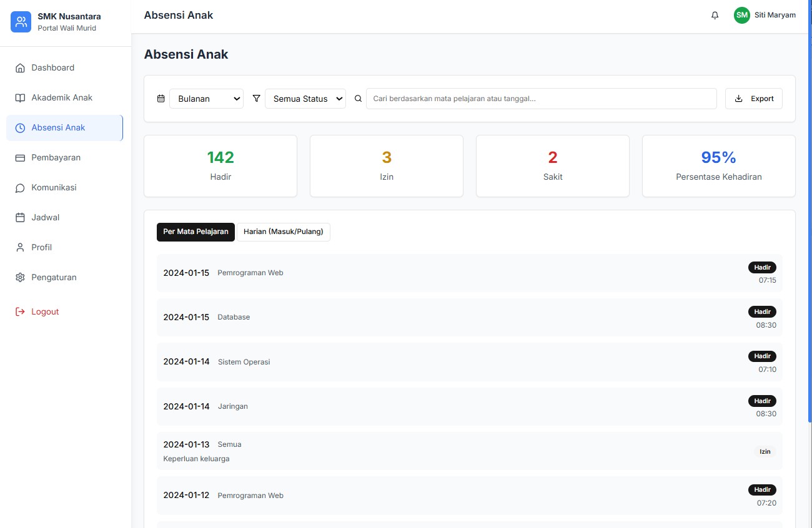Open the Semua Status filter dropdown
The image size is (812, 528).
pyautogui.click(x=305, y=99)
